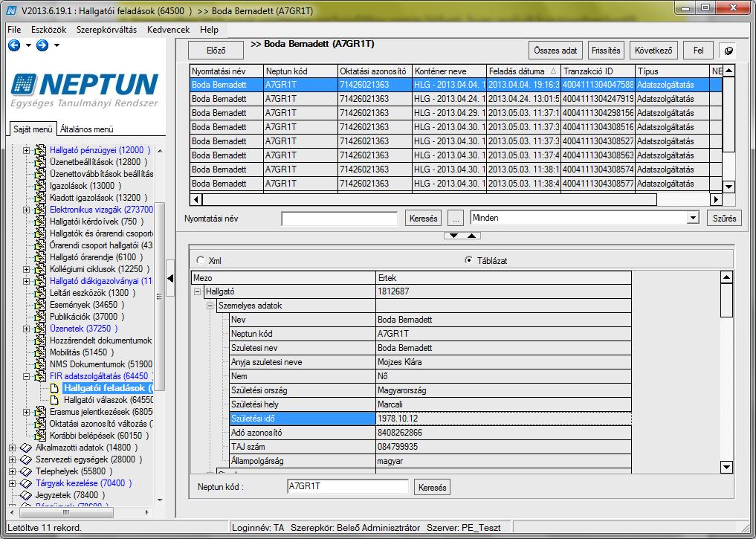
Task: Select the Hallgatói válaszok tree item
Action: point(109,400)
